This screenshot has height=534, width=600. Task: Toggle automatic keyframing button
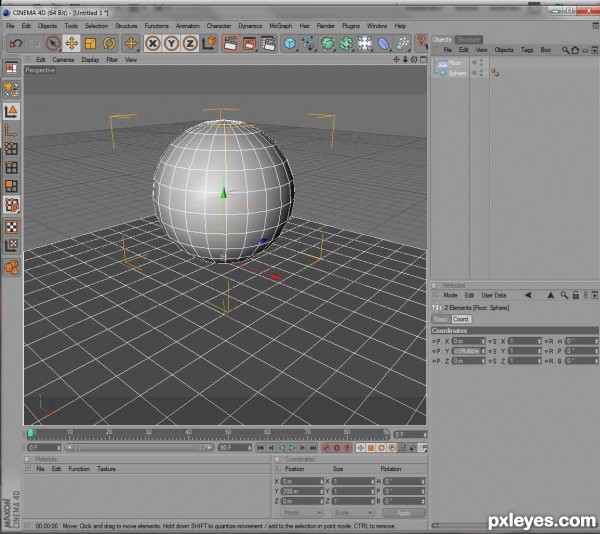tap(337, 448)
